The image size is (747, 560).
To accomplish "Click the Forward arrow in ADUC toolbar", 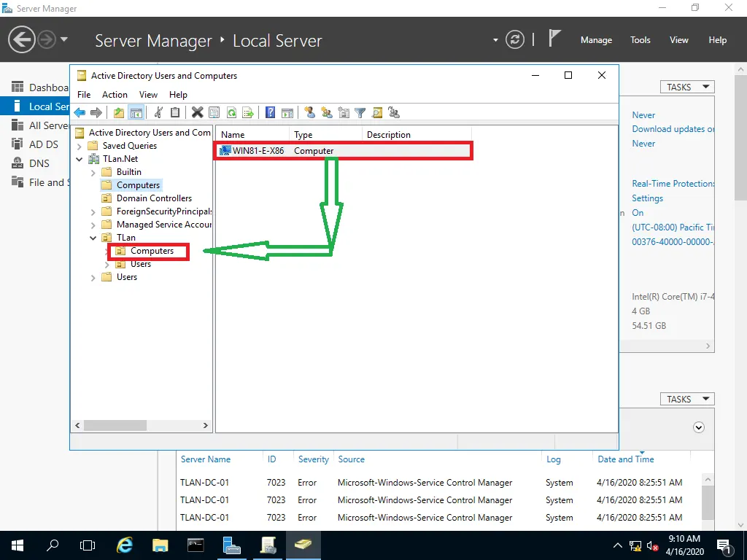I will [96, 113].
